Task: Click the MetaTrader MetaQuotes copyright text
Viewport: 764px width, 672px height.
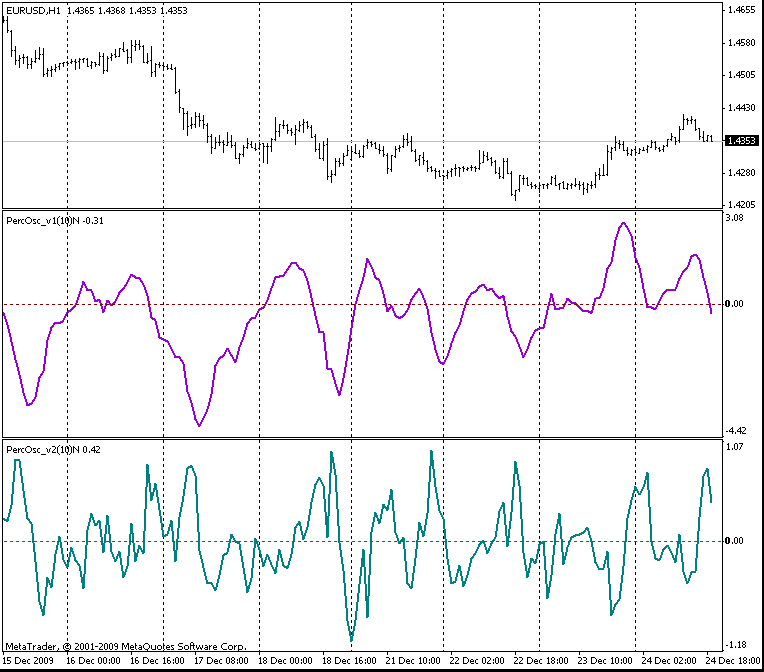Action: pos(126,647)
